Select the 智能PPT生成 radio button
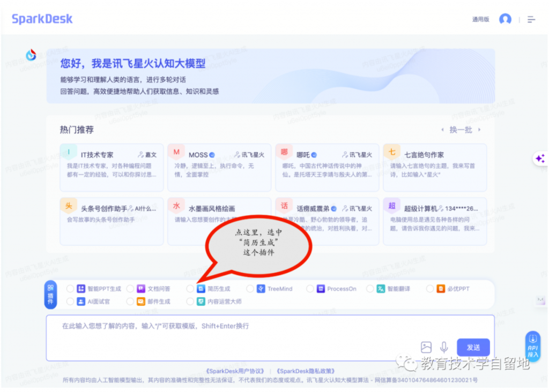Image resolution: width=549 pixels, height=392 pixels. 70,289
